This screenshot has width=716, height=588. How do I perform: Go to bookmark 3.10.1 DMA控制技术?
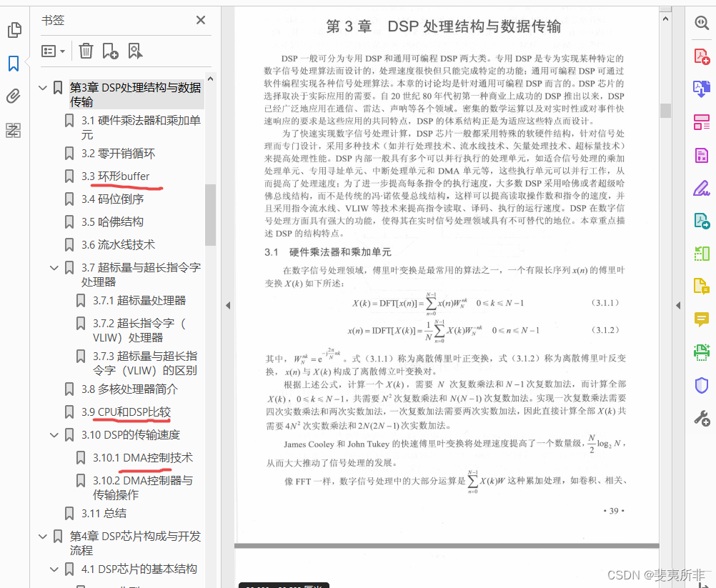click(143, 457)
